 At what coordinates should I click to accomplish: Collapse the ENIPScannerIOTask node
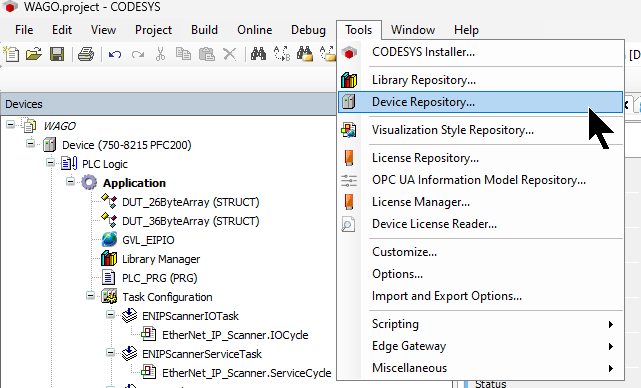[x=110, y=314]
